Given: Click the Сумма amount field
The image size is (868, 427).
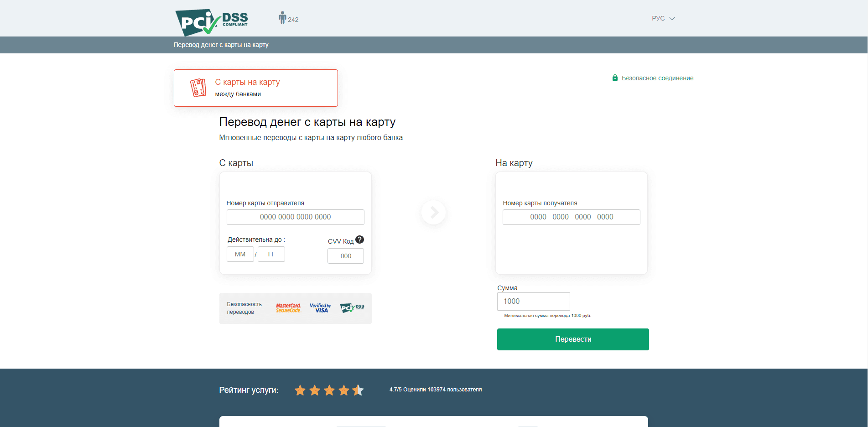Looking at the screenshot, I should (533, 302).
